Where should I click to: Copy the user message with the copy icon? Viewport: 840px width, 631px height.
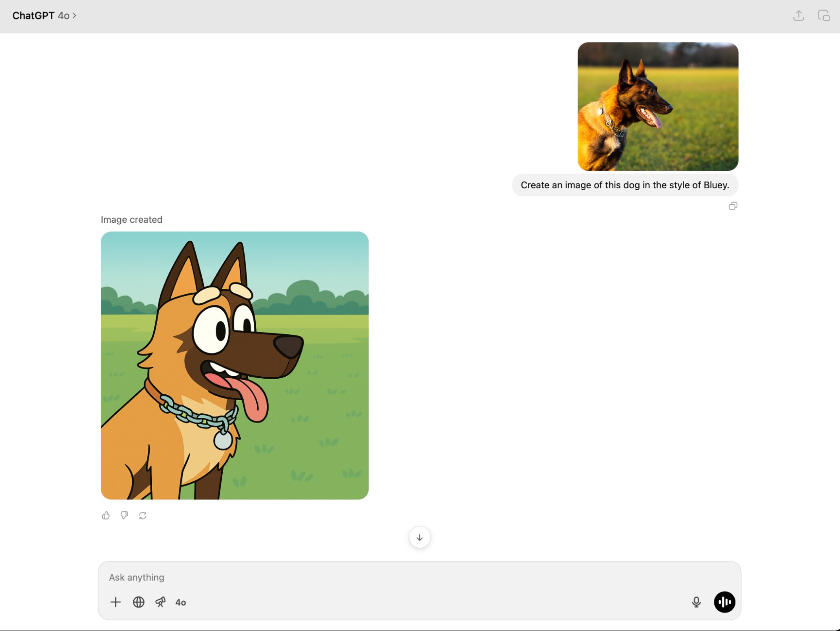733,206
